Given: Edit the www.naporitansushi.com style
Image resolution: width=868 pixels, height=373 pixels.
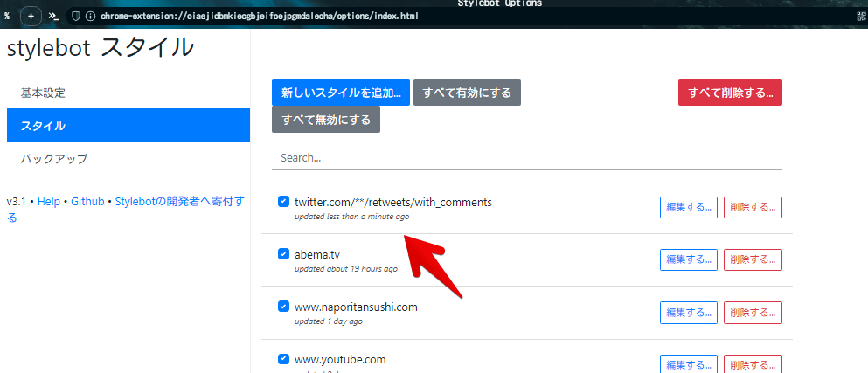Looking at the screenshot, I should click(689, 313).
